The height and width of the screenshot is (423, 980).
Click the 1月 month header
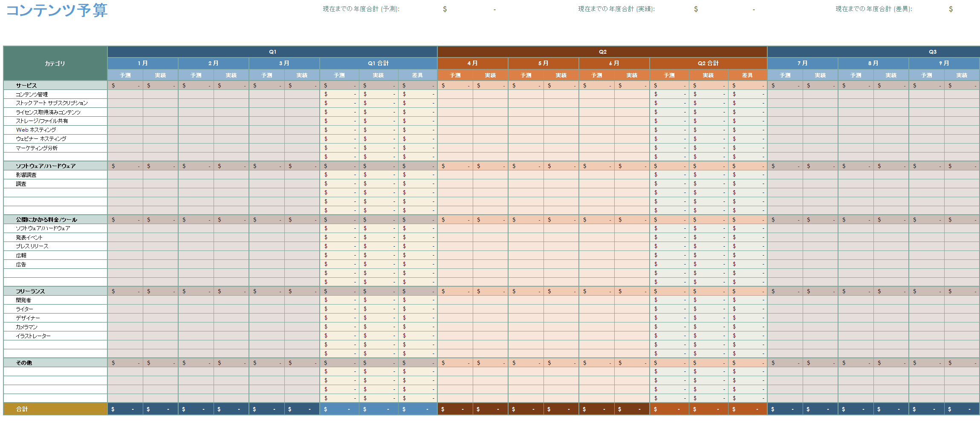(143, 63)
